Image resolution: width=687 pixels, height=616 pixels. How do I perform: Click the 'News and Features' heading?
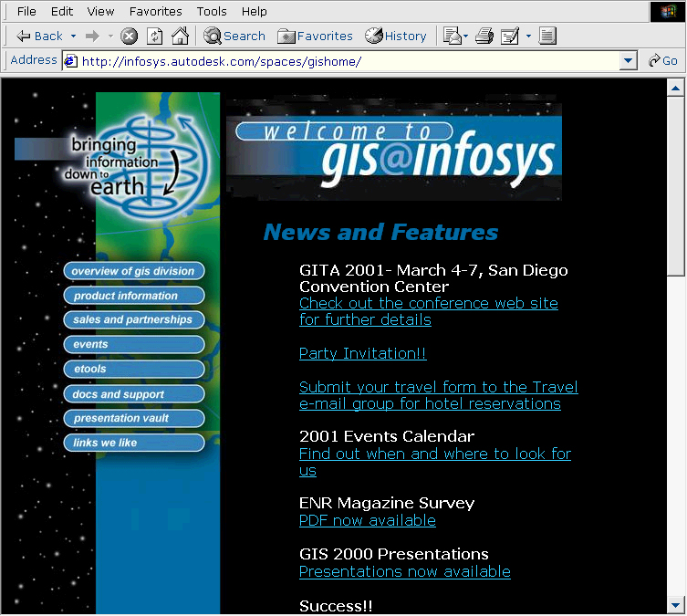tap(380, 232)
